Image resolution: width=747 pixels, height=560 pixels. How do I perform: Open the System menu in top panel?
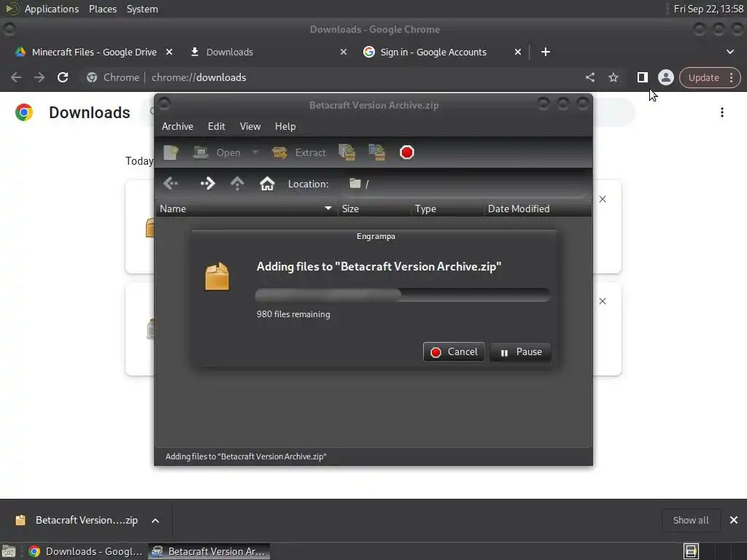[142, 9]
